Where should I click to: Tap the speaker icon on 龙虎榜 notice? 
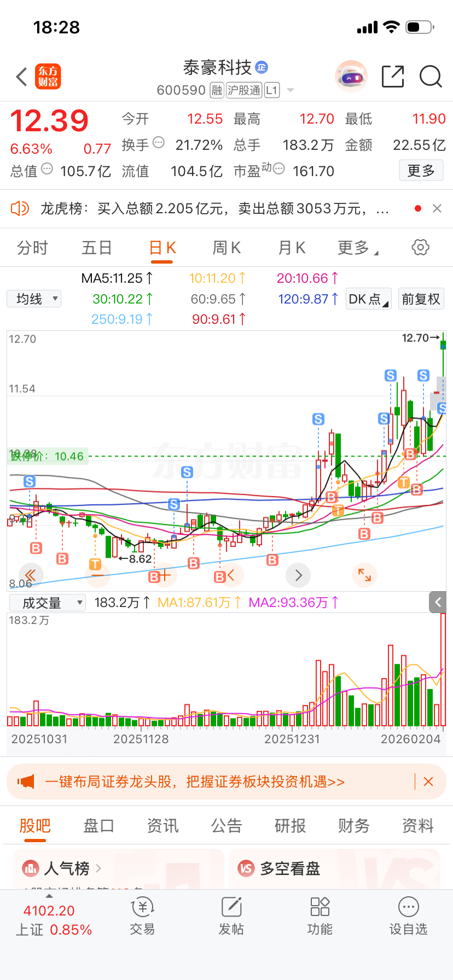tap(20, 208)
